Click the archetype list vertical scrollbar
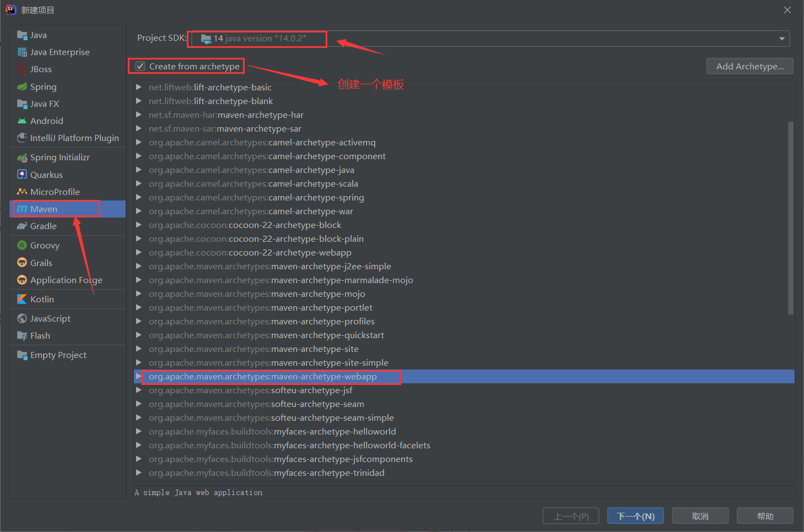 pos(791,218)
